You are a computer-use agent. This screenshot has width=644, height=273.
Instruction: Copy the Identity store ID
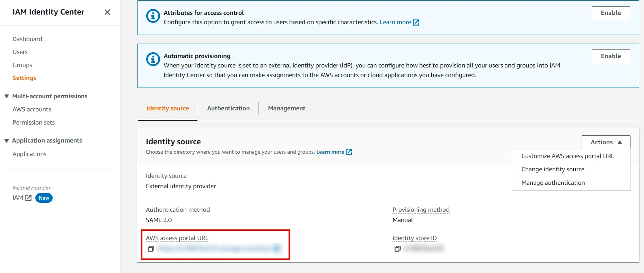click(x=397, y=248)
